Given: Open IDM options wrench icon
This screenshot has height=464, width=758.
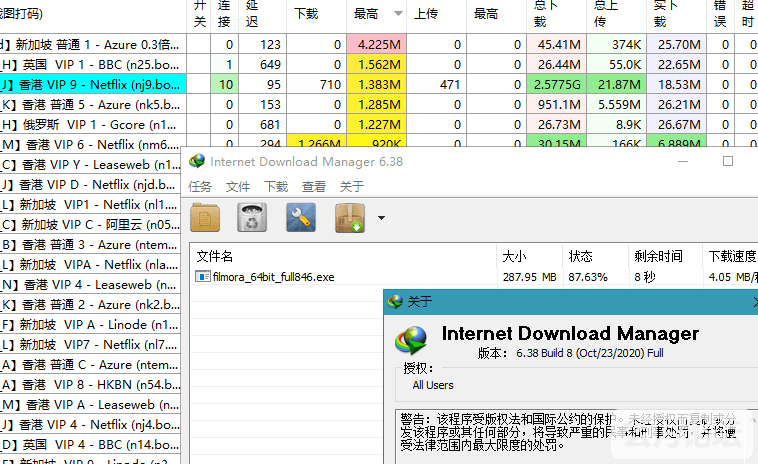Looking at the screenshot, I should coord(301,218).
